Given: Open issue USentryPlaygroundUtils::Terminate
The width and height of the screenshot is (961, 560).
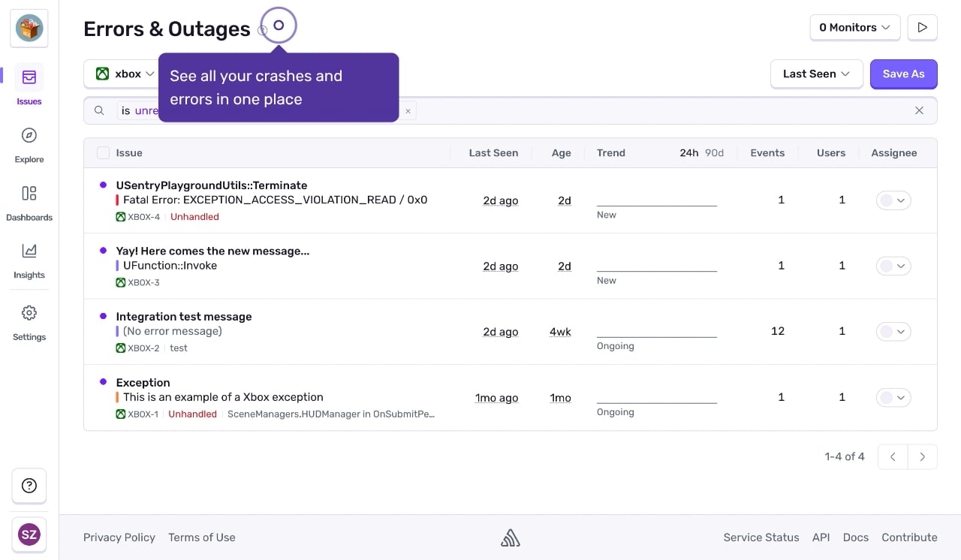Looking at the screenshot, I should [212, 185].
